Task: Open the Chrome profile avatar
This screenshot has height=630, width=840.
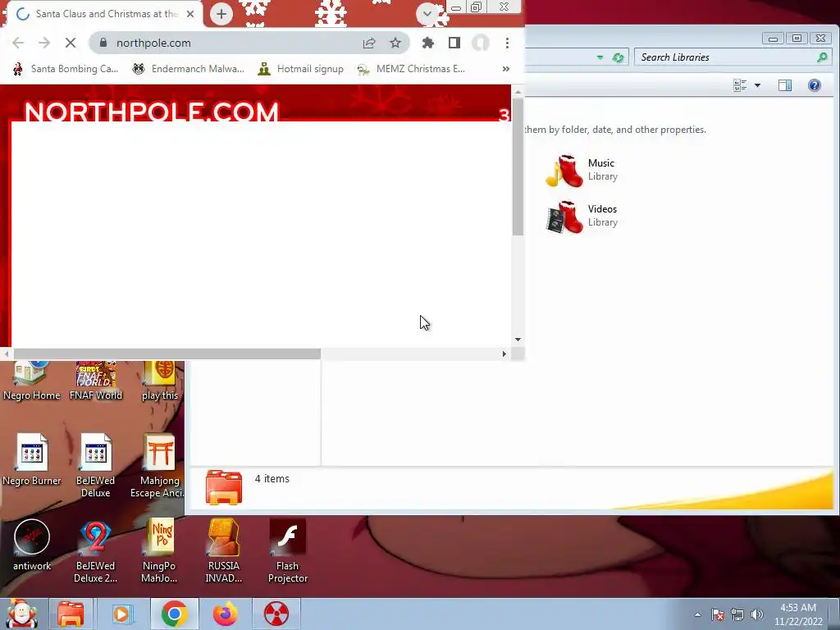Action: click(x=481, y=43)
